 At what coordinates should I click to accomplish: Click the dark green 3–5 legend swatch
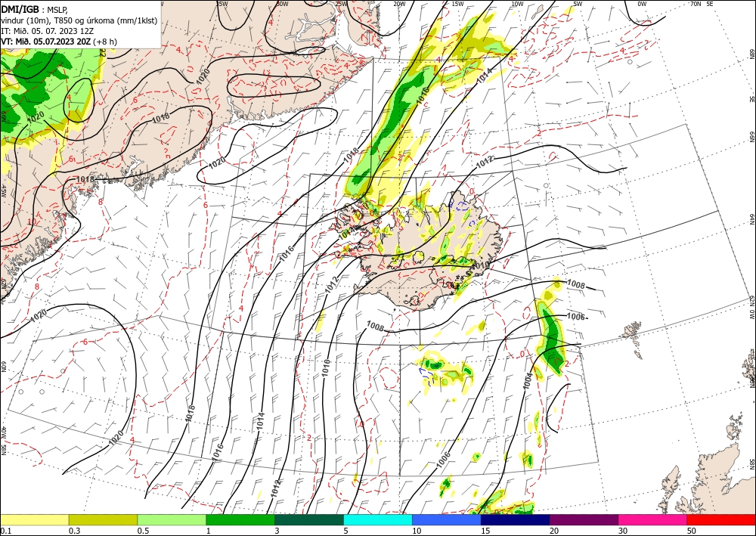coord(309,519)
